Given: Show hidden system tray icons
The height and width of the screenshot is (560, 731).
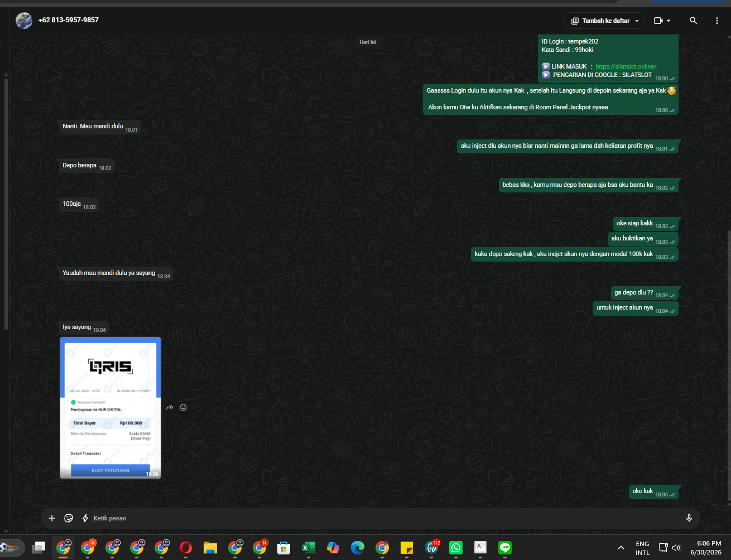Looking at the screenshot, I should click(621, 548).
